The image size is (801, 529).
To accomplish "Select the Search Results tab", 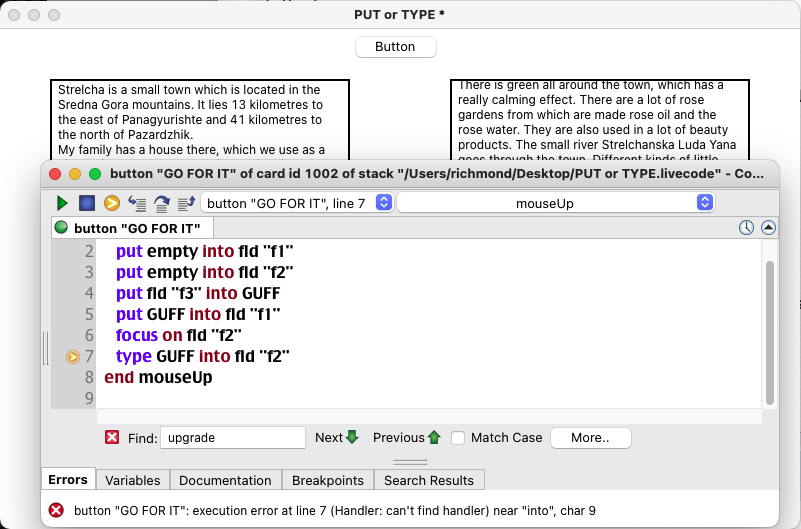I will 429,480.
